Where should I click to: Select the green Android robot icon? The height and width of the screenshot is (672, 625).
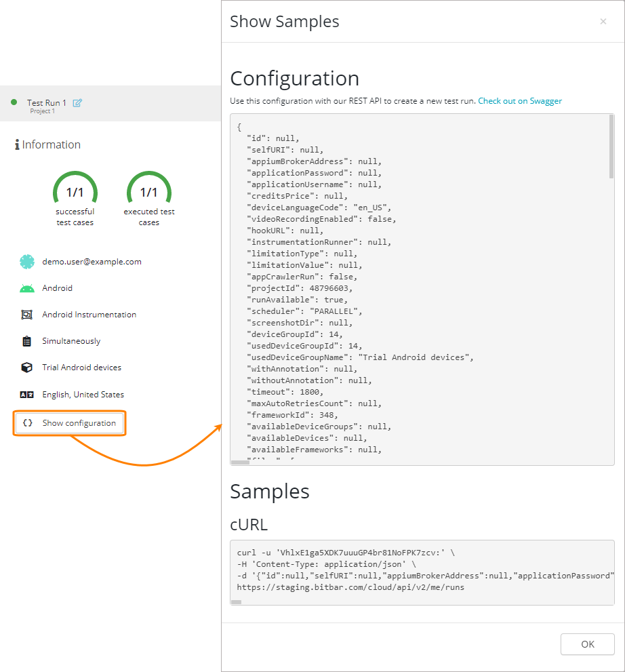coord(27,288)
